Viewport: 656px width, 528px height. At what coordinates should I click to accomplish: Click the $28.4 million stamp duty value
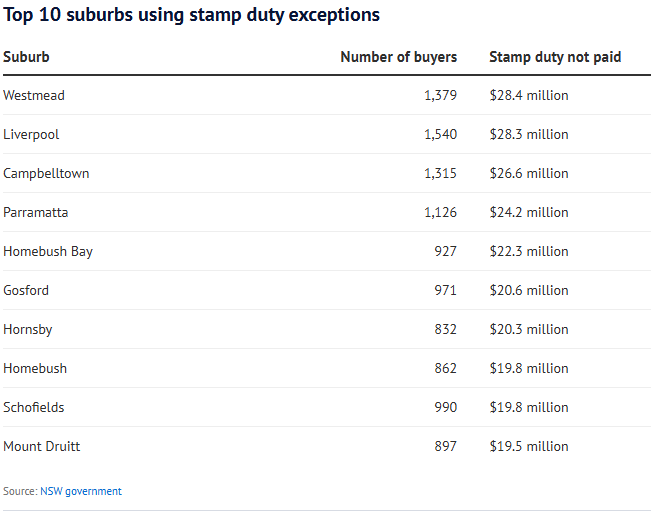click(x=528, y=95)
